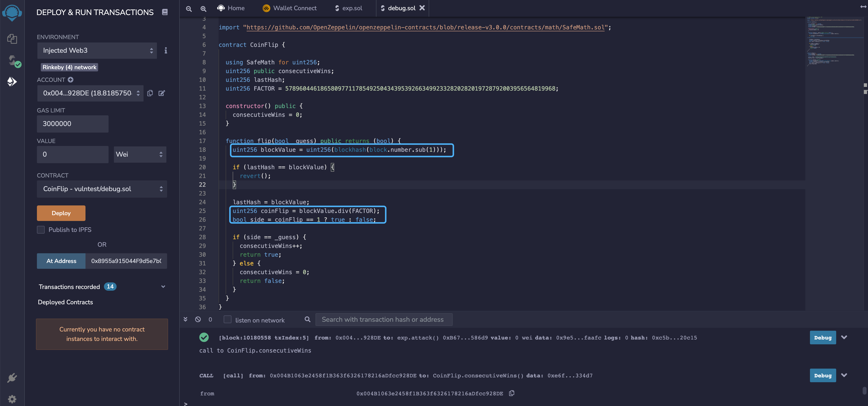Open the documentation icon beside panel title
The width and height of the screenshot is (868, 406).
coord(165,12)
